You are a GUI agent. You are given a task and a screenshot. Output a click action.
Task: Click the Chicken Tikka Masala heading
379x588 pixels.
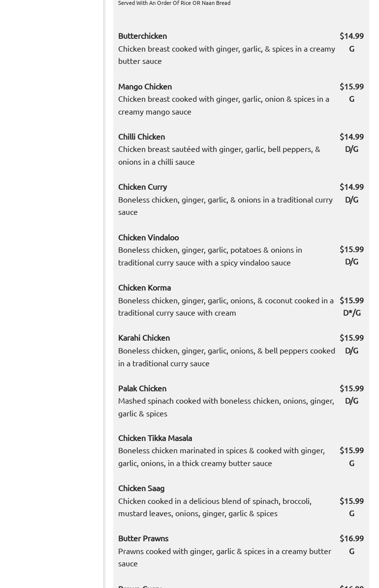[x=155, y=438]
